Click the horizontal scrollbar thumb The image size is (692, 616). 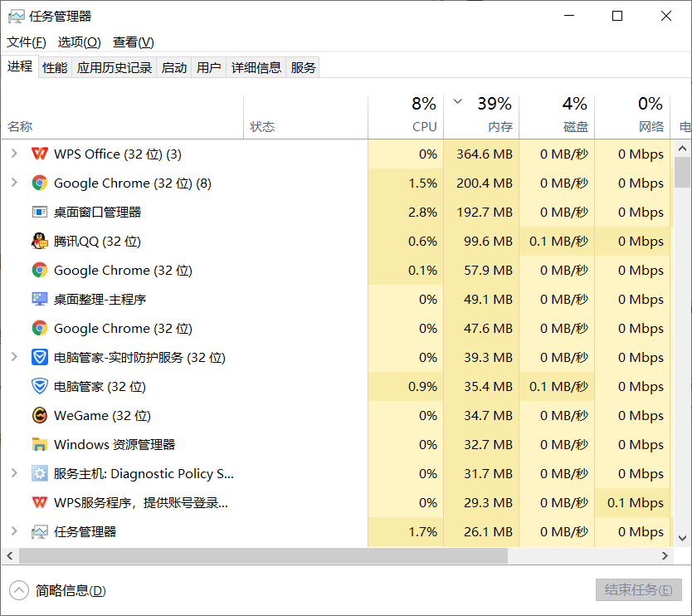click(263, 556)
